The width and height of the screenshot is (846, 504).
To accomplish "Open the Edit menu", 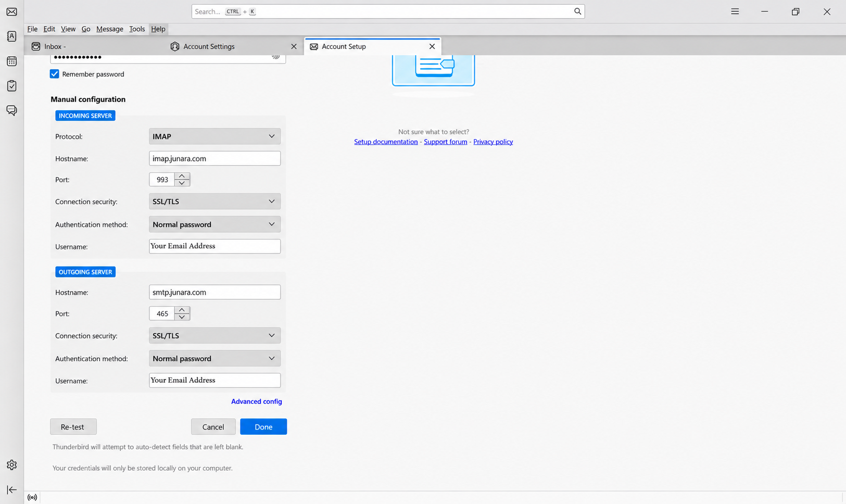I will 49,29.
